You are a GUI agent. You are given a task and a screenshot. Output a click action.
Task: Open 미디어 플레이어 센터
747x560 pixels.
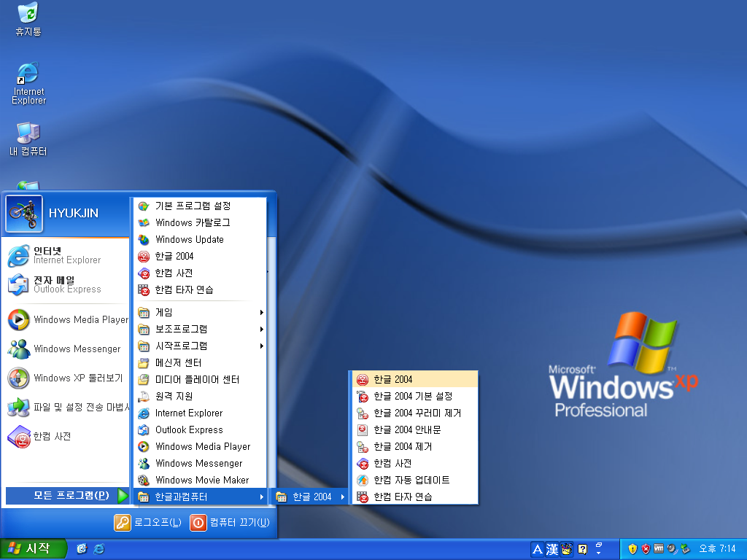pos(200,379)
